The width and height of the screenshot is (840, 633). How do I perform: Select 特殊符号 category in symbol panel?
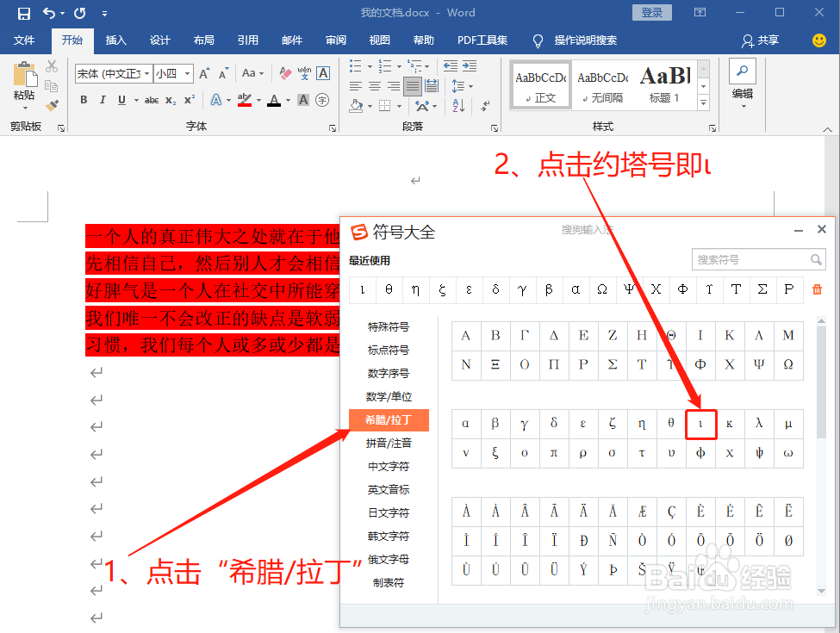(389, 326)
